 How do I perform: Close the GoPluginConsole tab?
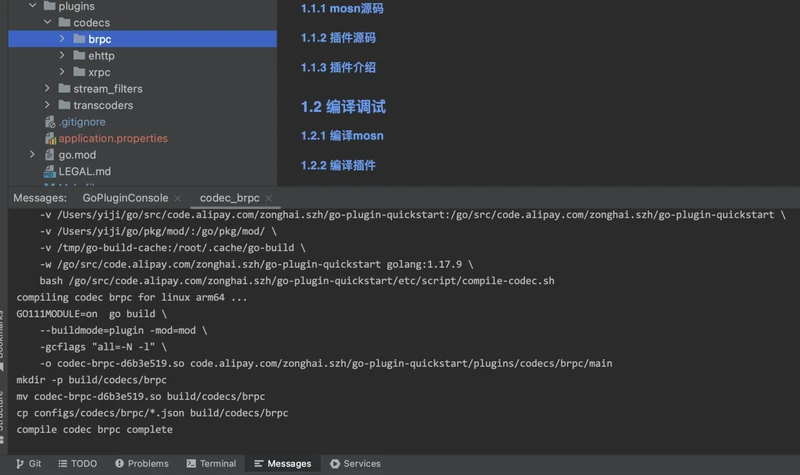tap(178, 198)
